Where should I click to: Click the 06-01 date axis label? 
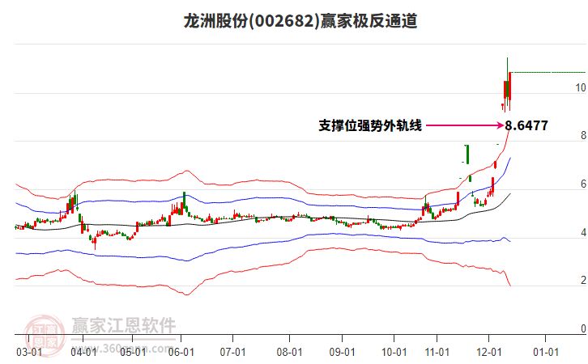click(181, 352)
